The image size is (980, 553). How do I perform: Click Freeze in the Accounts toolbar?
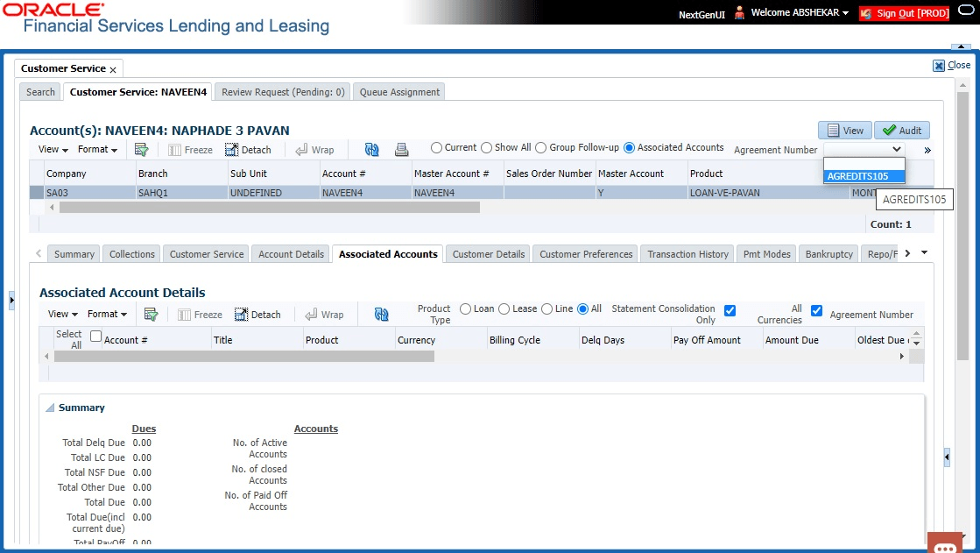pos(191,150)
